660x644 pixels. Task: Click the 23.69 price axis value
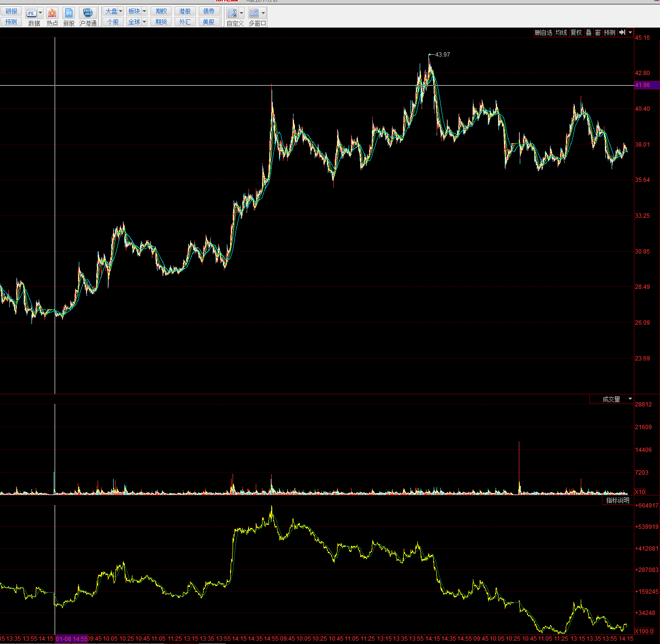point(643,359)
